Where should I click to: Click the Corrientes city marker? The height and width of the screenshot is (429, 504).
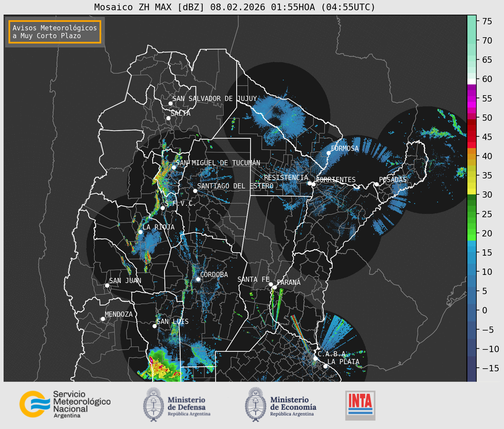(313, 184)
